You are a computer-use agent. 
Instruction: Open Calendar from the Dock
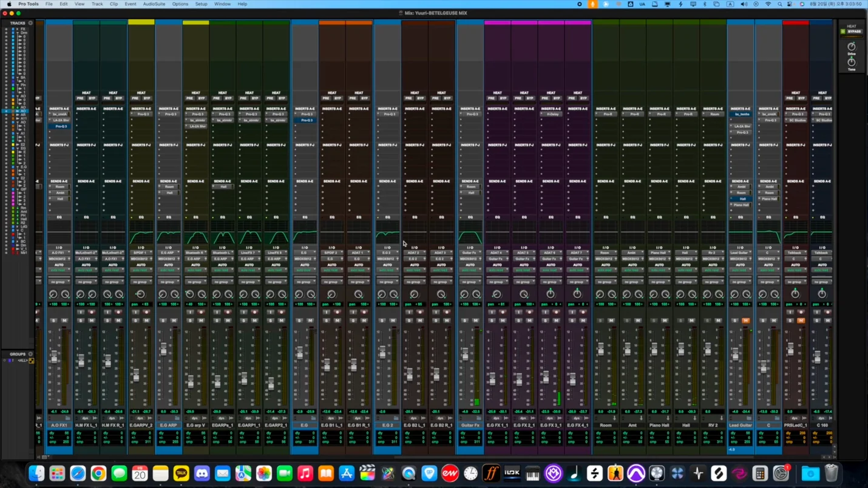(x=140, y=473)
